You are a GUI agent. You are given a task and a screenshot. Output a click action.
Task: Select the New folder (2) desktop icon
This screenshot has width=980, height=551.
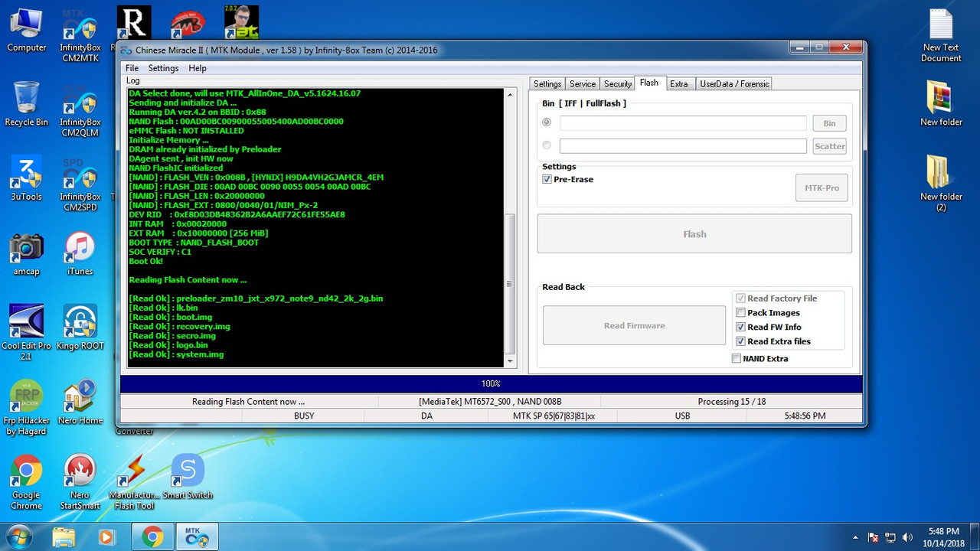coord(941,184)
